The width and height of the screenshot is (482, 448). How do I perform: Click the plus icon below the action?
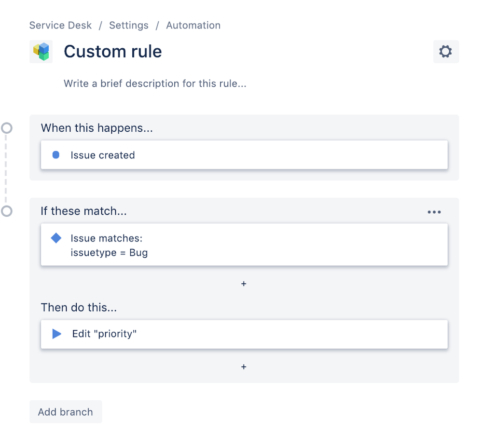(x=244, y=367)
